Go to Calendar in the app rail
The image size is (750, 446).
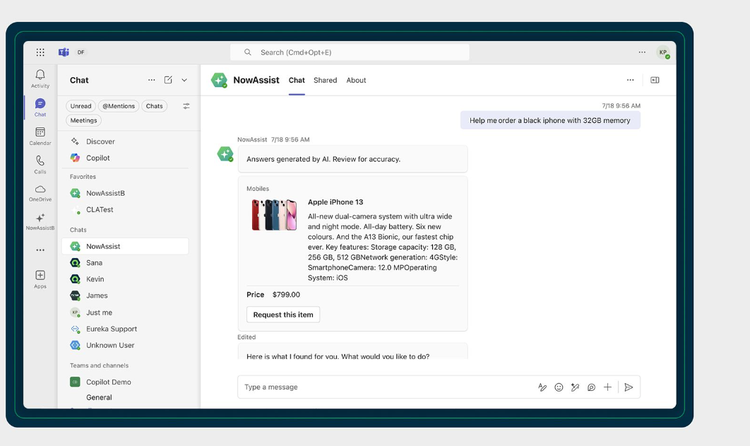(40, 133)
